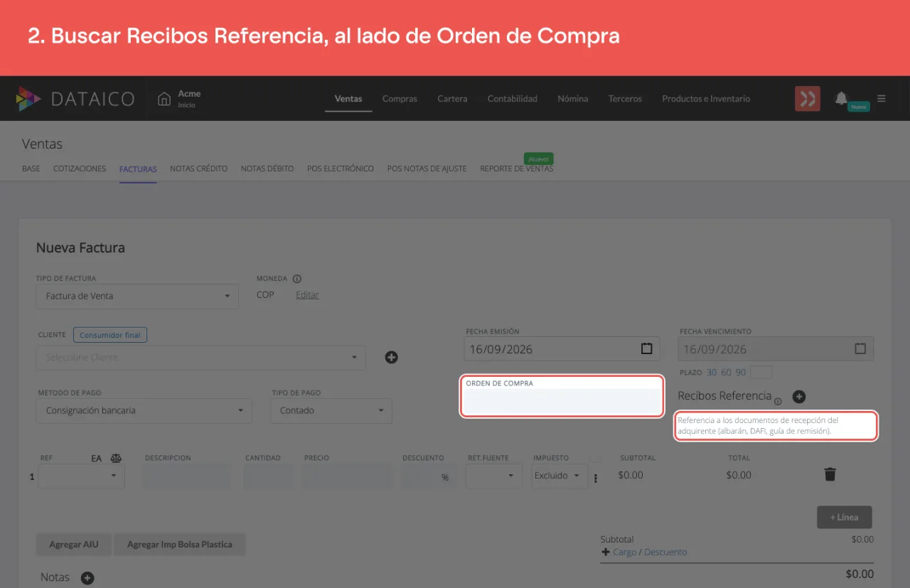Open the red double-arrow shortcut icon

tap(808, 99)
